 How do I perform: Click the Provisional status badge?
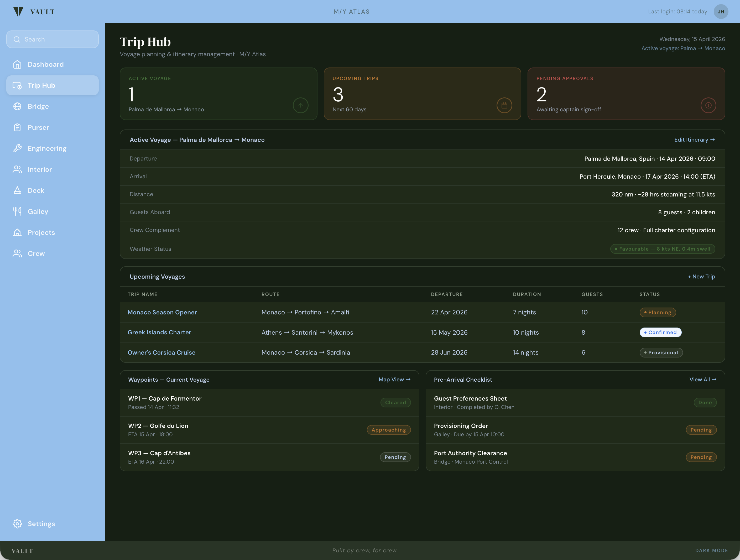(x=661, y=352)
